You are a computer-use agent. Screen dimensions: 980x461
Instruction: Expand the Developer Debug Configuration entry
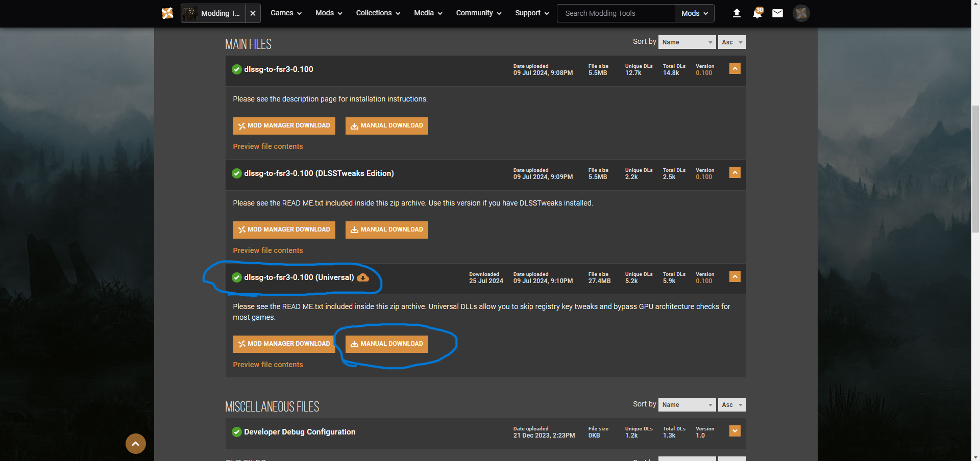pyautogui.click(x=735, y=431)
